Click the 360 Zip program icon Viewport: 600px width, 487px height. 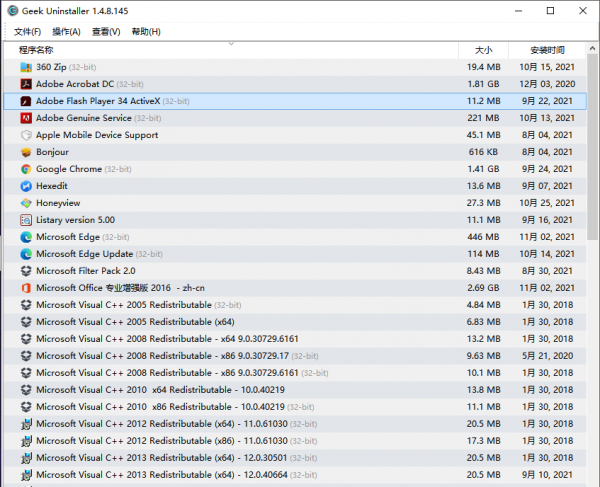click(x=26, y=67)
